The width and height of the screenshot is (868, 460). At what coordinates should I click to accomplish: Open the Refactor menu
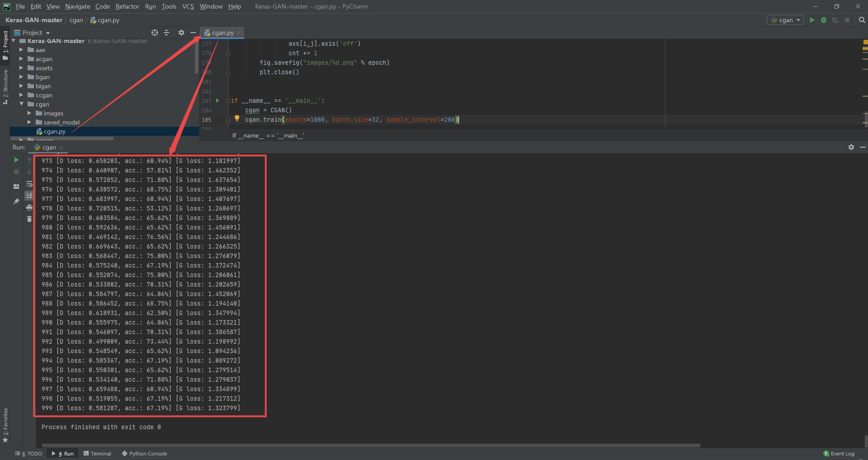point(128,6)
